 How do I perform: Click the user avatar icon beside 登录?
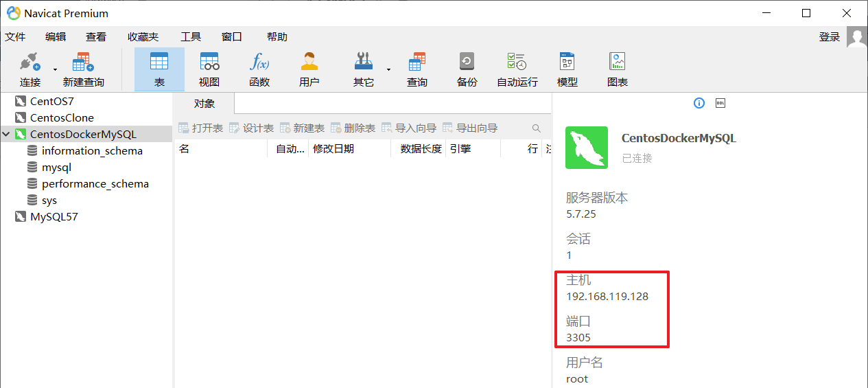click(857, 37)
